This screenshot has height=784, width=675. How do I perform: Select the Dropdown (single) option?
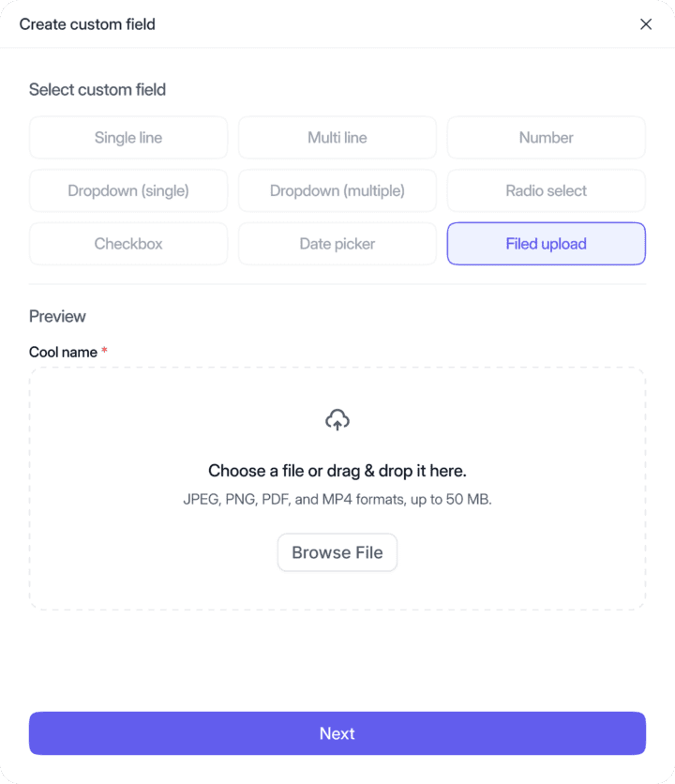pos(128,190)
